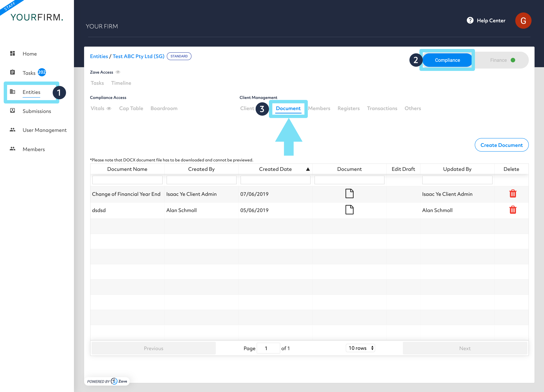The width and height of the screenshot is (544, 392).
Task: Click the Updated By filter field
Action: [x=457, y=180]
